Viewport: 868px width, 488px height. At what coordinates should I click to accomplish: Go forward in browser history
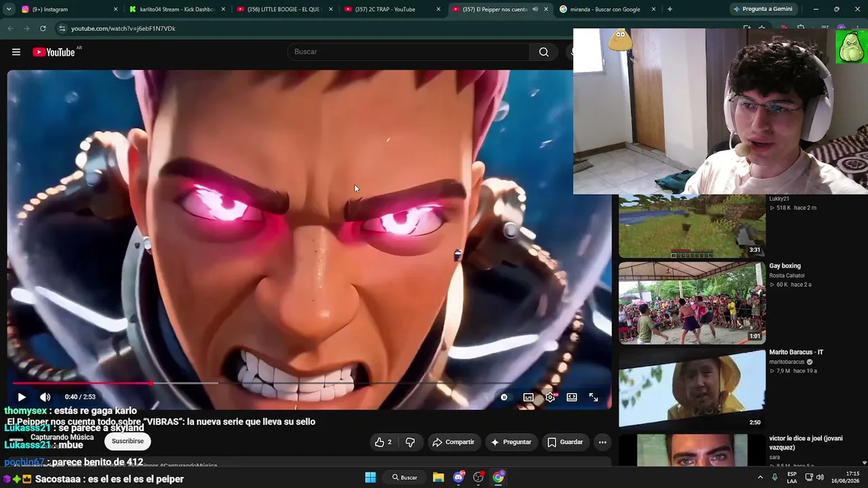pyautogui.click(x=26, y=28)
